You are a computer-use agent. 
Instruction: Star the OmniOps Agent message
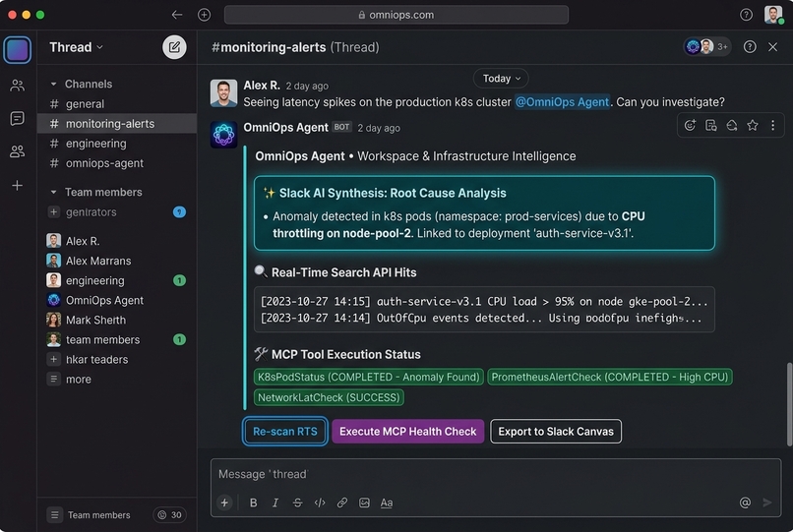click(753, 126)
